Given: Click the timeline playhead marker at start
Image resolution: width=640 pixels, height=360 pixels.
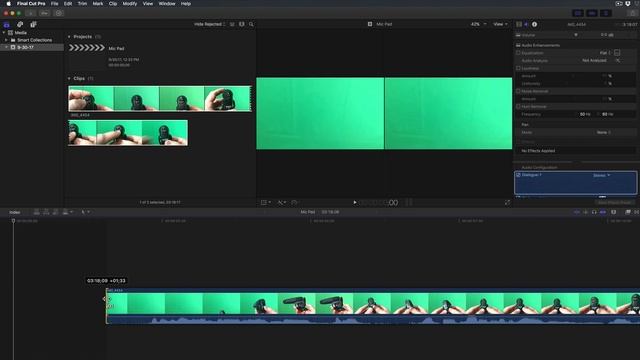Looking at the screenshot, I should point(13,221).
